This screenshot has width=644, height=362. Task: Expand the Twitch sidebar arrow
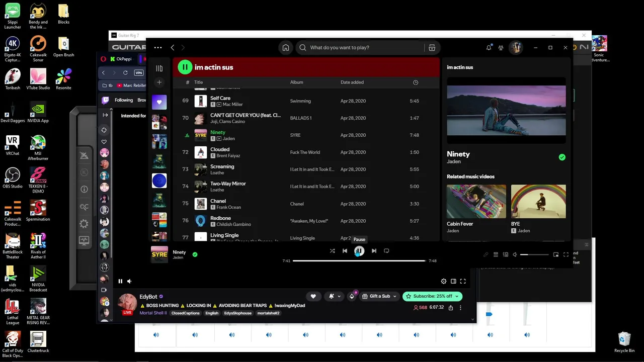(105, 115)
